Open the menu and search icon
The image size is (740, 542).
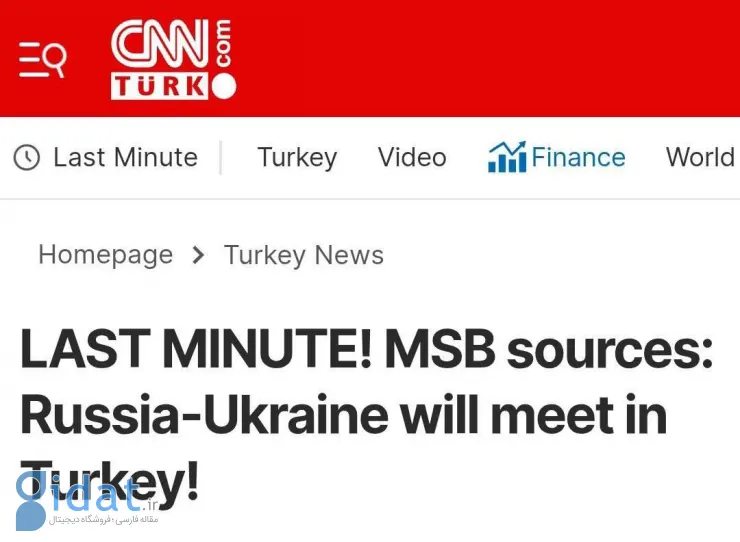point(42,60)
